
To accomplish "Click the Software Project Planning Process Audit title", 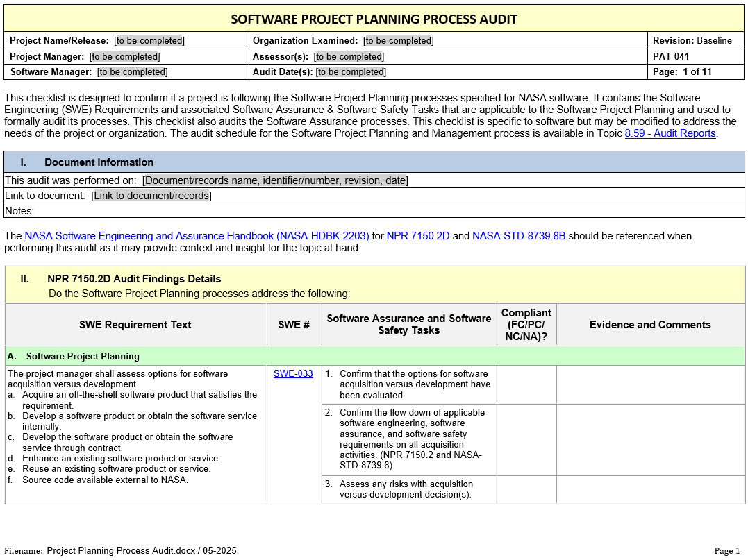I will point(374,19).
